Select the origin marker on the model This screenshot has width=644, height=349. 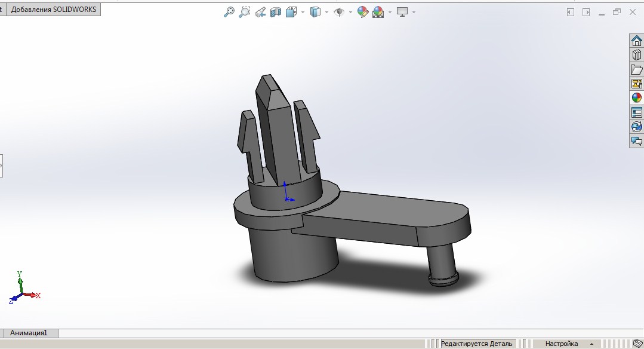(287, 199)
